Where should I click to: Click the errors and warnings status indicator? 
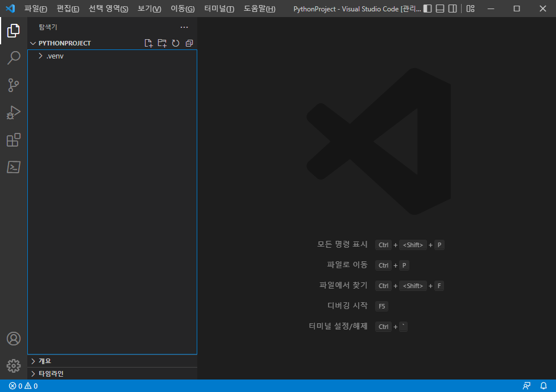pyautogui.click(x=23, y=386)
